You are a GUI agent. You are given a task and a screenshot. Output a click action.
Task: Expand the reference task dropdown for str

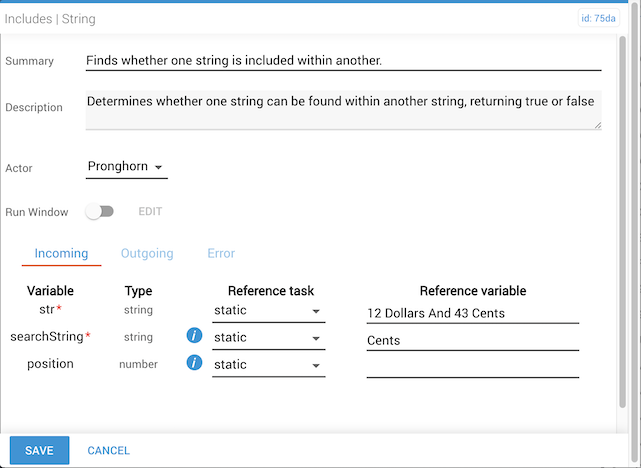268,312
